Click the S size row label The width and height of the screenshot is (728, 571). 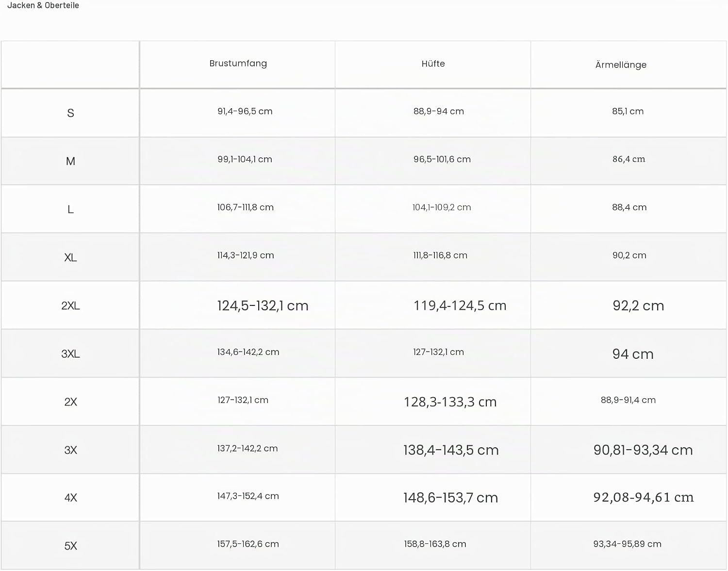tap(70, 113)
